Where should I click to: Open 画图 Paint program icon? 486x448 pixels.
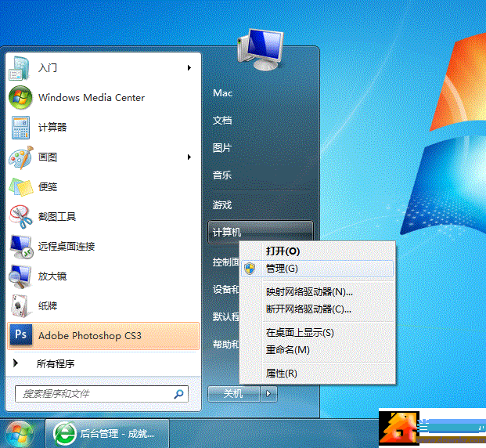(20, 157)
